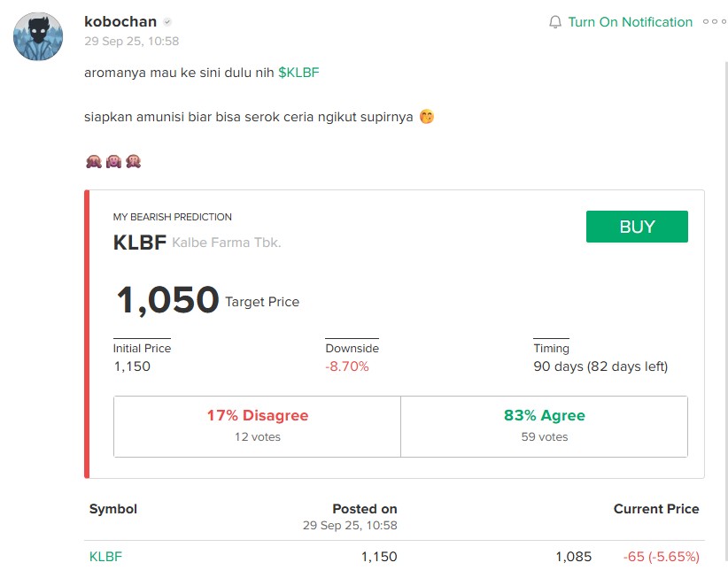Vote 17% Disagree on the prediction
The height and width of the screenshot is (578, 728).
(x=258, y=426)
